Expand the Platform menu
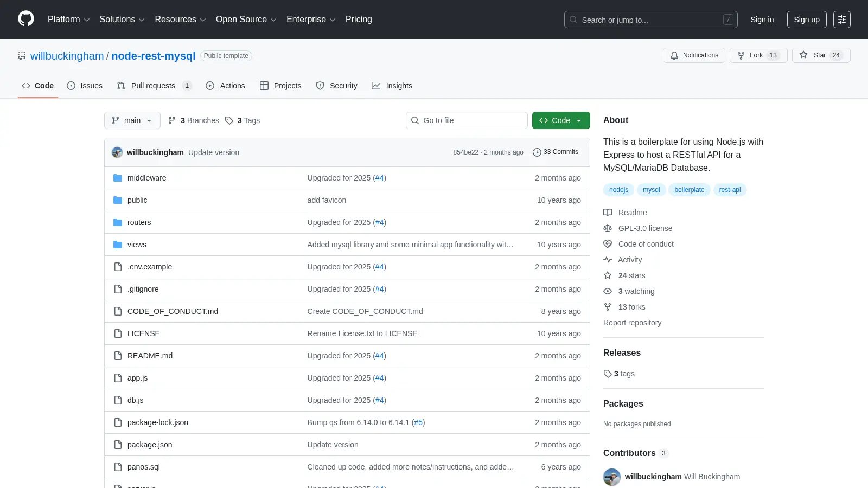The height and width of the screenshot is (488, 868). point(68,20)
